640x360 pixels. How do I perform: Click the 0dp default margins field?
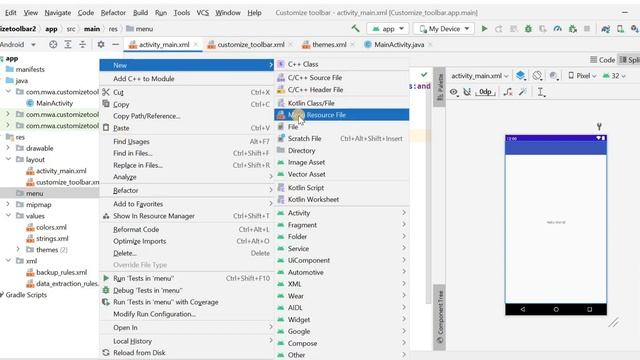[x=485, y=92]
